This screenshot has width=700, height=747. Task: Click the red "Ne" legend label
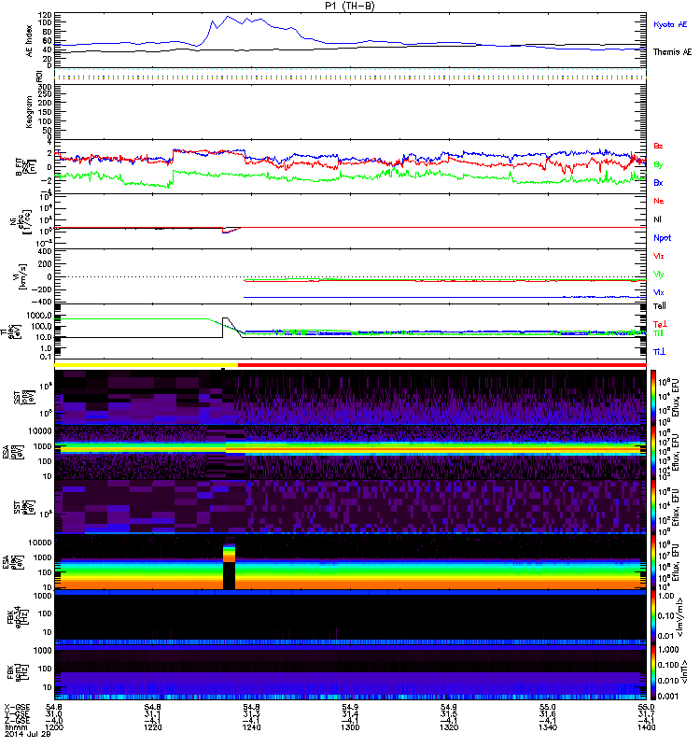click(x=659, y=201)
